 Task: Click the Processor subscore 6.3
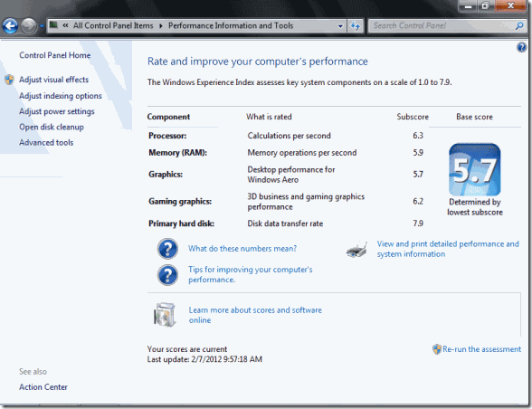pos(418,136)
